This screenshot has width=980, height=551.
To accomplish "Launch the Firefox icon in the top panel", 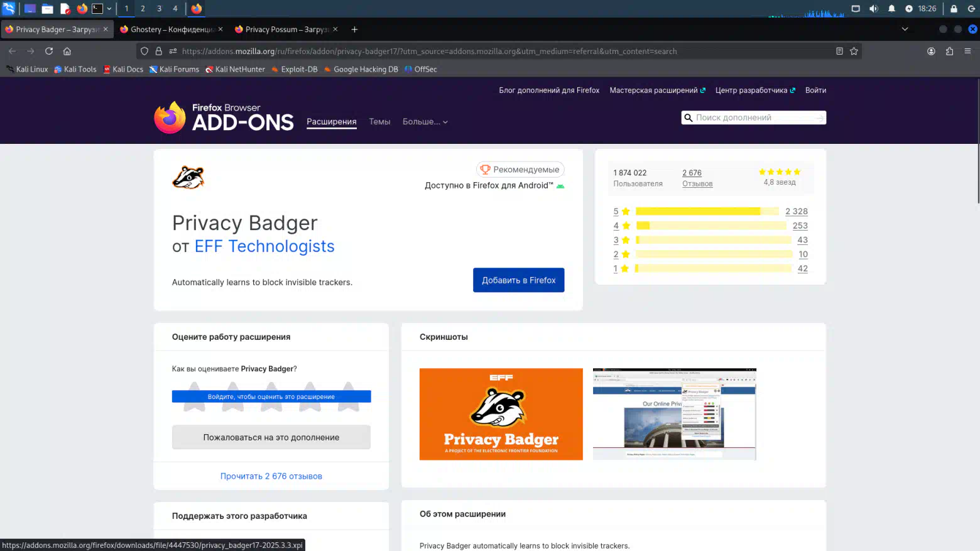I will point(82,9).
